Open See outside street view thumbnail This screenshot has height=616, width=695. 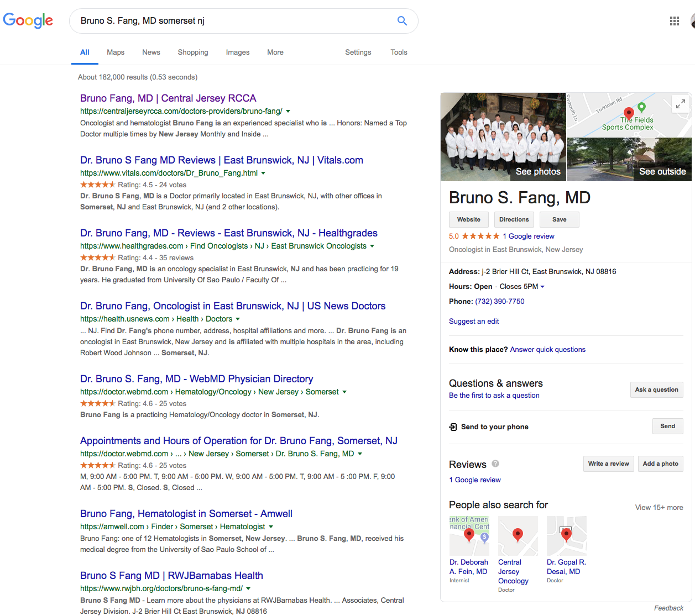click(629, 159)
